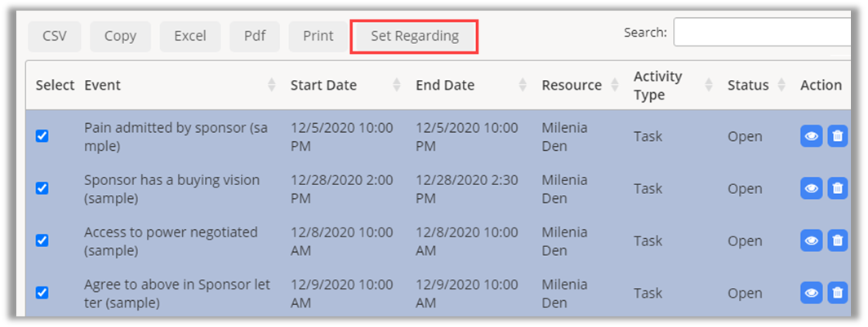Delete the 'Agree to above in Sponsor letter' event

click(837, 293)
